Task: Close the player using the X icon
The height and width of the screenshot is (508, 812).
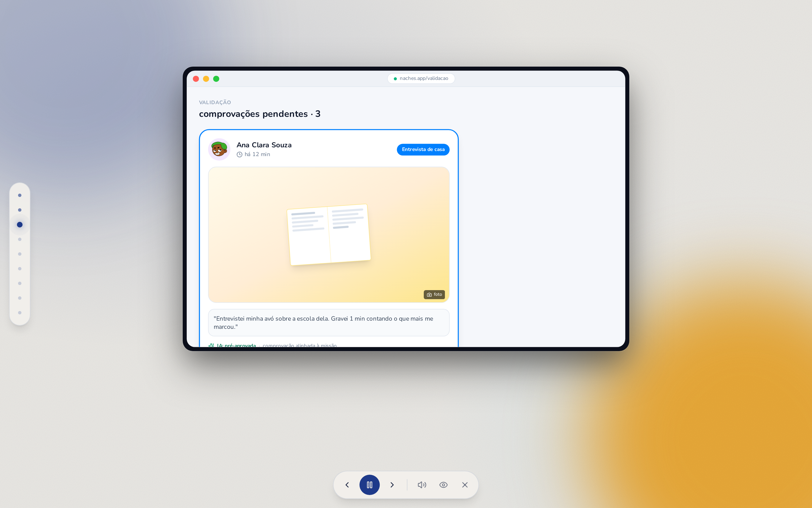Action: [465, 485]
